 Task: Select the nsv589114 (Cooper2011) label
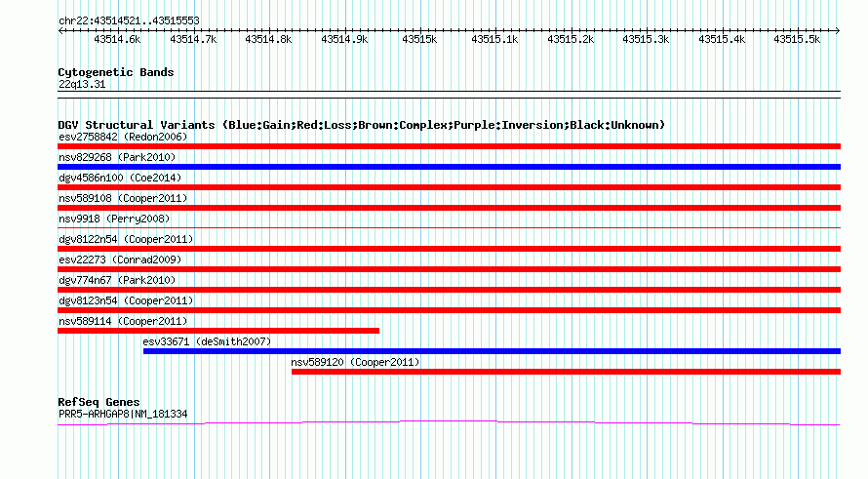pyautogui.click(x=123, y=321)
